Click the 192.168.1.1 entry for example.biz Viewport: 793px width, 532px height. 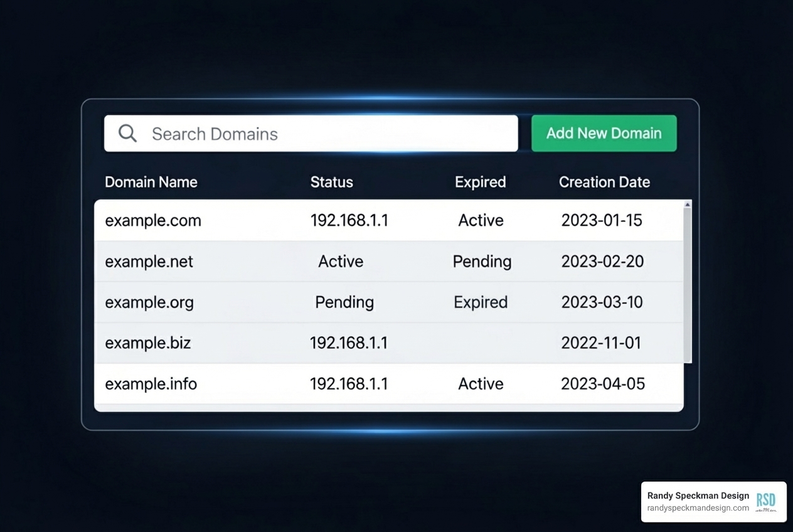tap(349, 343)
